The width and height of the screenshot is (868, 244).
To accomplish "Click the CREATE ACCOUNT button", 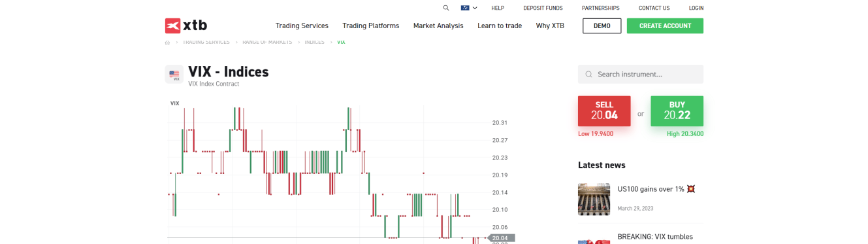I will coord(665,26).
